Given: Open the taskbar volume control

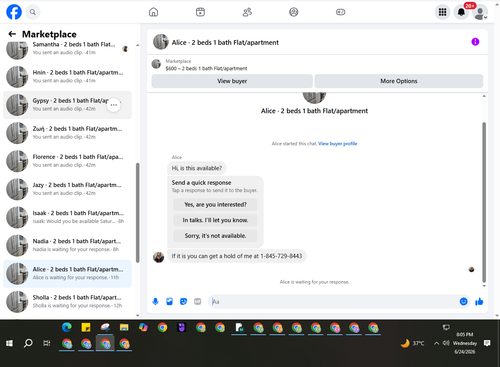Looking at the screenshot, I should [x=446, y=343].
